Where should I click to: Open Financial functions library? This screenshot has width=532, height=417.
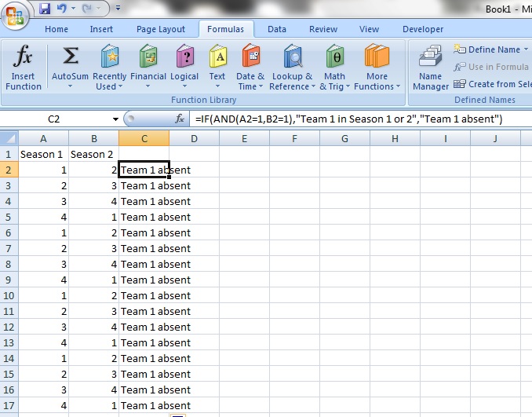tap(148, 57)
